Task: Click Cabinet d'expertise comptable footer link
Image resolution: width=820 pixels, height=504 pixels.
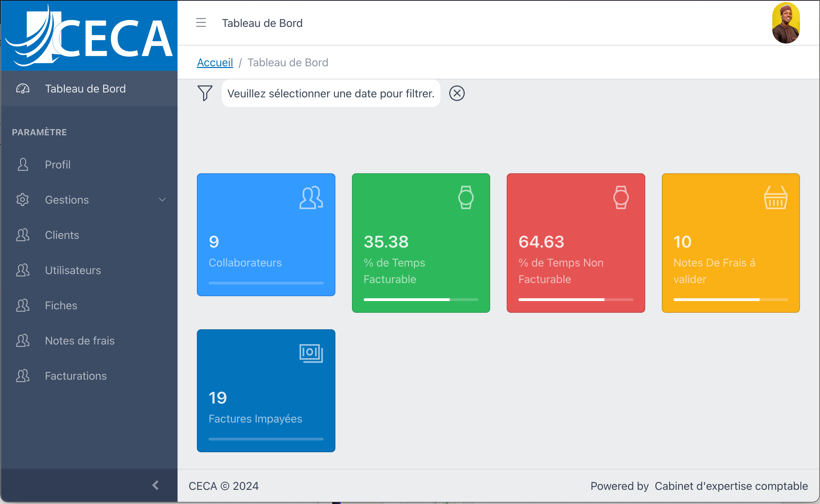Action: pos(731,486)
